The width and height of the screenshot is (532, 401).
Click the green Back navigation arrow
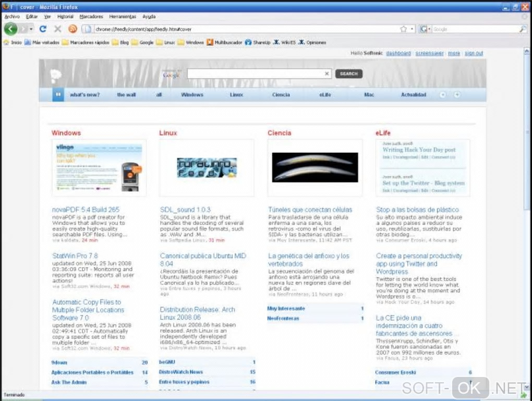pos(10,29)
